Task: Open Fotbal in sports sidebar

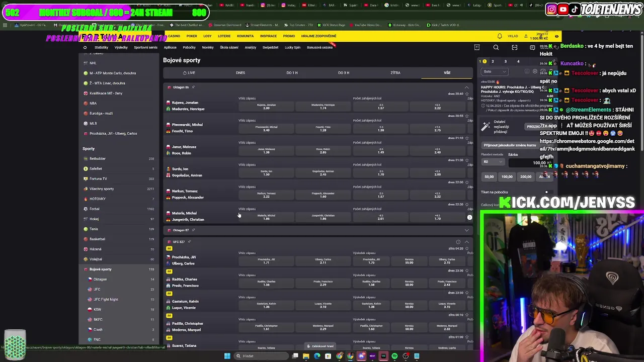Action: (x=119, y=209)
